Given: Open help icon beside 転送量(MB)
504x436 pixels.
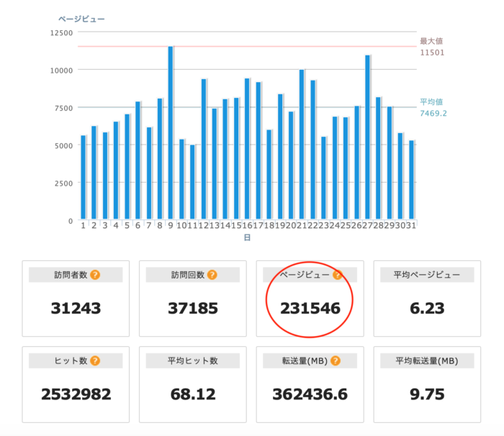Looking at the screenshot, I should 336,361.
